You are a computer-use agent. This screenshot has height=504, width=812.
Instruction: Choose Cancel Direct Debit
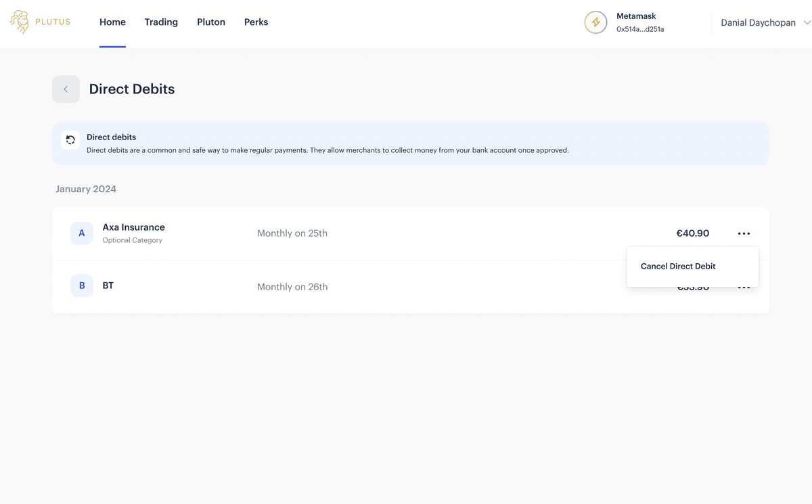[678, 267]
